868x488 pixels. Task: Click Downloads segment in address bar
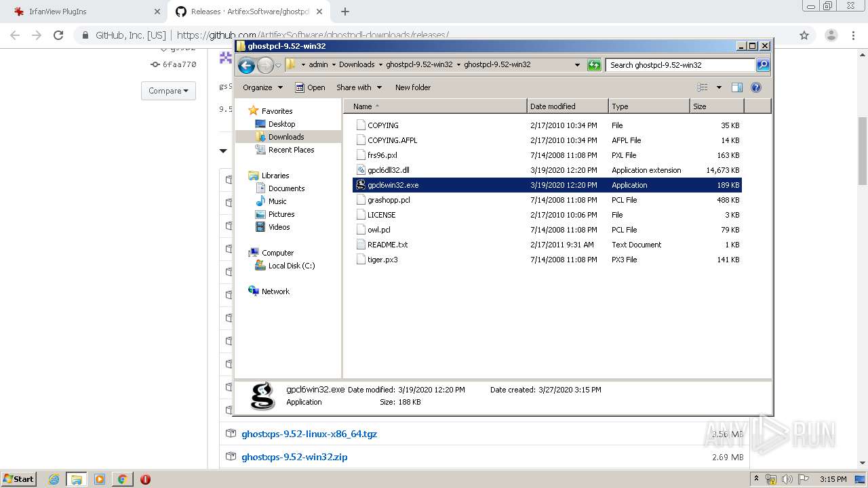(x=357, y=65)
